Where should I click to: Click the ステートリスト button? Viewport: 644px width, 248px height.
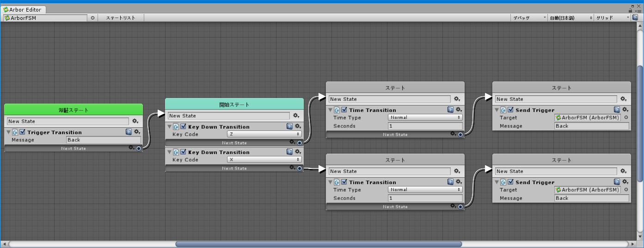(121, 18)
